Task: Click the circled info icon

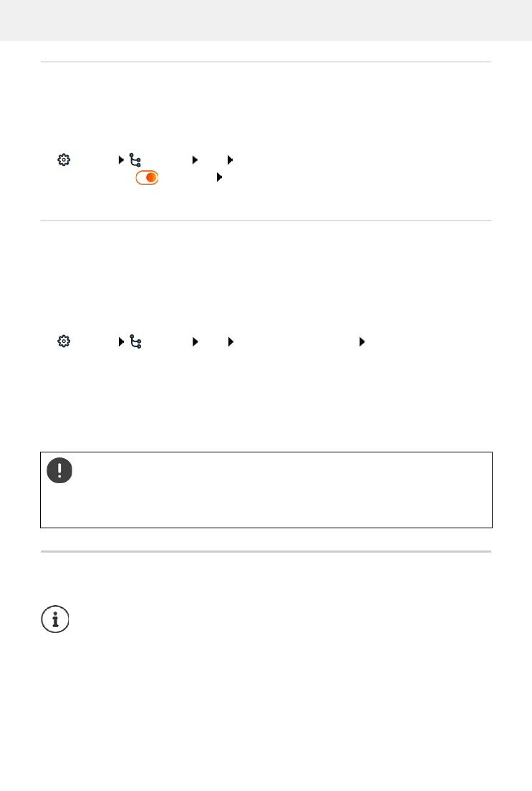Action: coord(55,618)
